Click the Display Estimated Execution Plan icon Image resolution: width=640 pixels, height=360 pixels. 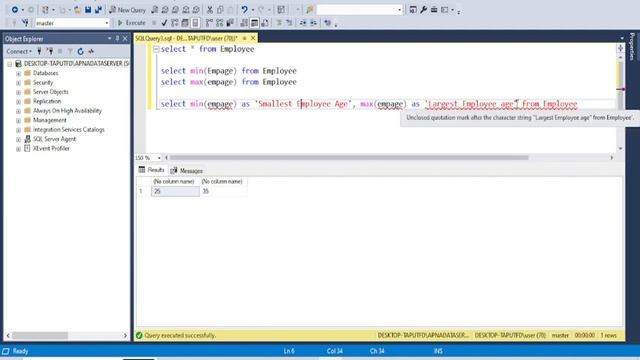coord(175,23)
